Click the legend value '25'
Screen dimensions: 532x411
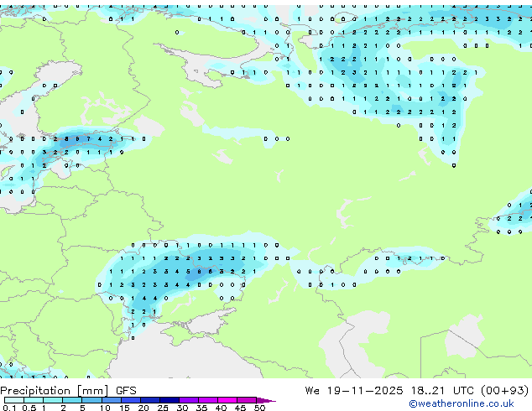pos(163,408)
